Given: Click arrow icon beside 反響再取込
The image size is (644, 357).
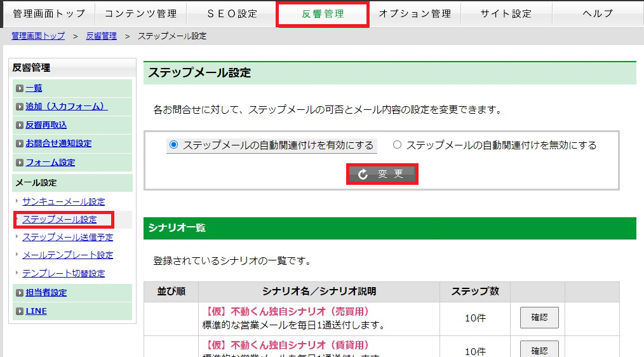Looking at the screenshot, I should click(x=19, y=125).
